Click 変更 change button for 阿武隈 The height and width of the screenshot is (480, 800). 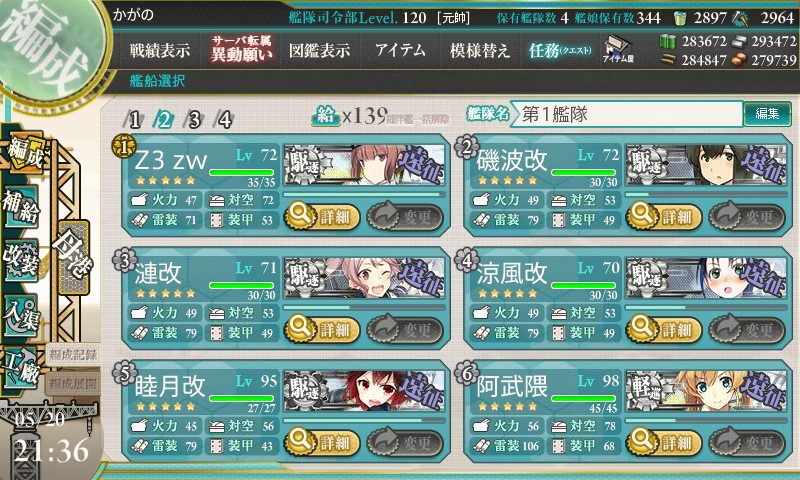[747, 442]
